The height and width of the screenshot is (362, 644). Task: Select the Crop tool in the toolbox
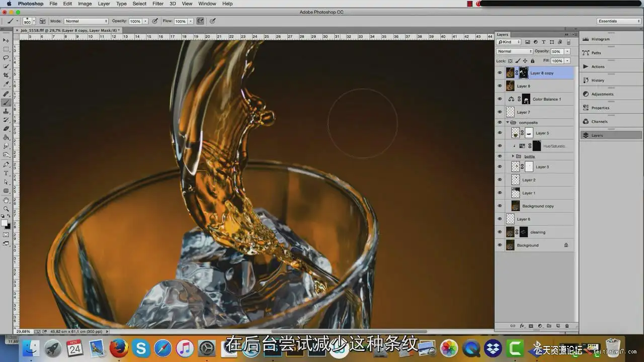[x=6, y=75]
